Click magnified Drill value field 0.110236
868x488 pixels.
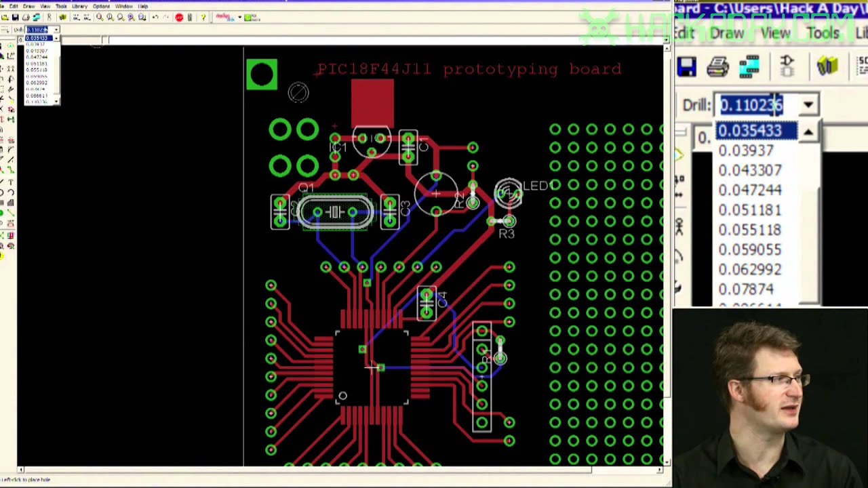[756, 105]
